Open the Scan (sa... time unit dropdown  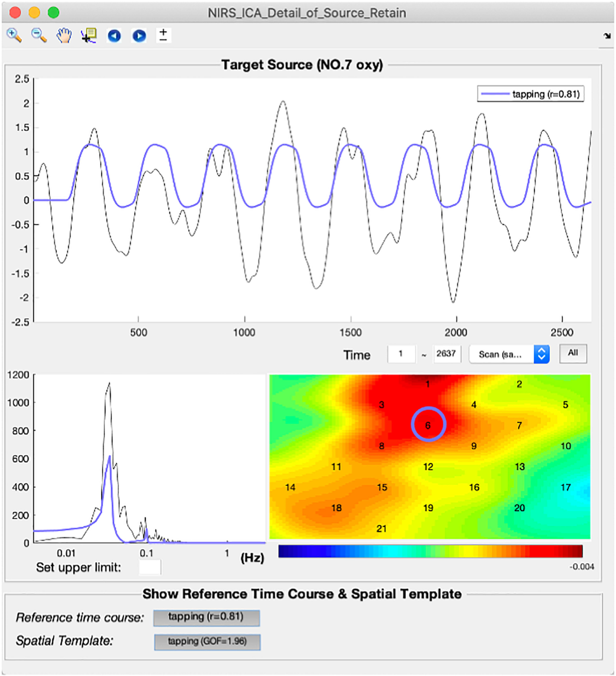point(509,354)
